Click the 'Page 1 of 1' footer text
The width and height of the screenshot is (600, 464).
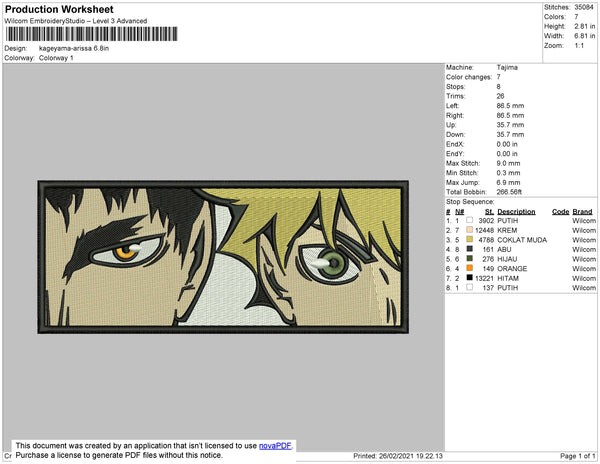click(x=577, y=456)
